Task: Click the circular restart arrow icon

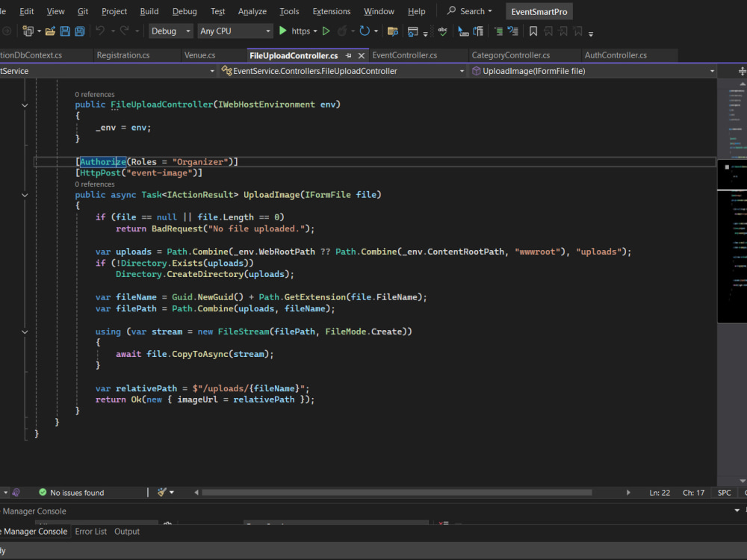Action: click(365, 31)
